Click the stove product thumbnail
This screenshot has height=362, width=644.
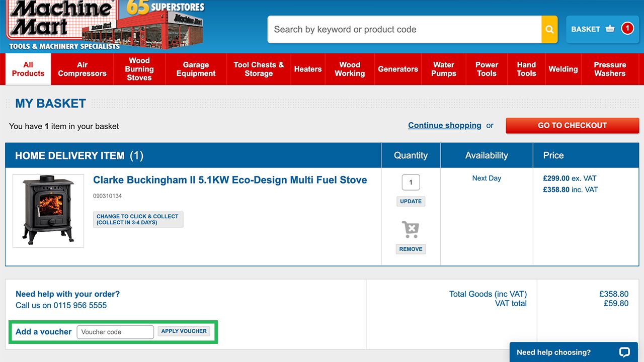click(x=48, y=211)
